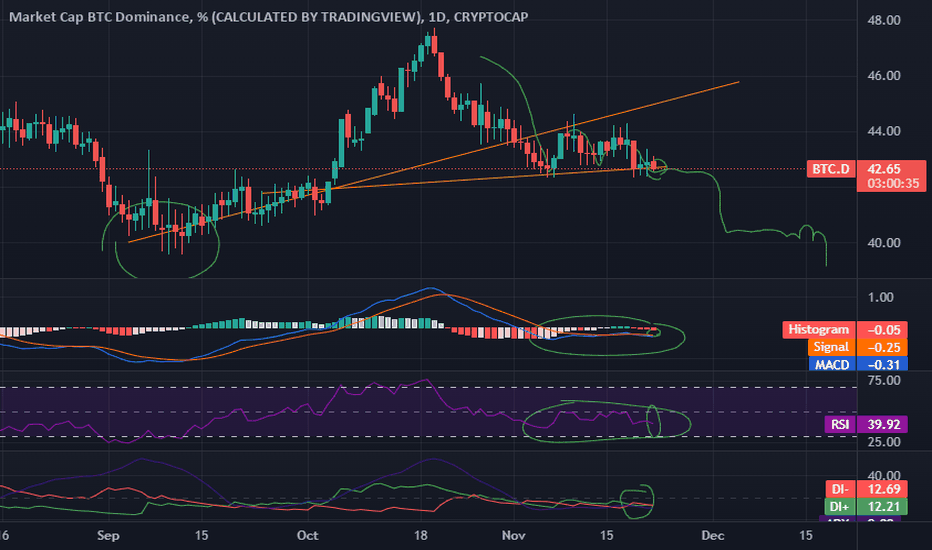Click the Signal value -0.25
The width and height of the screenshot is (932, 550).
(883, 347)
